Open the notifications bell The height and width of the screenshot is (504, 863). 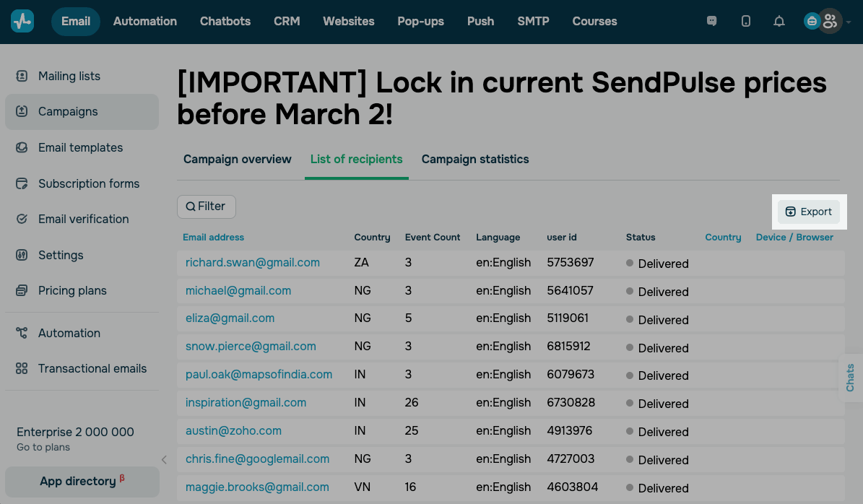[779, 22]
